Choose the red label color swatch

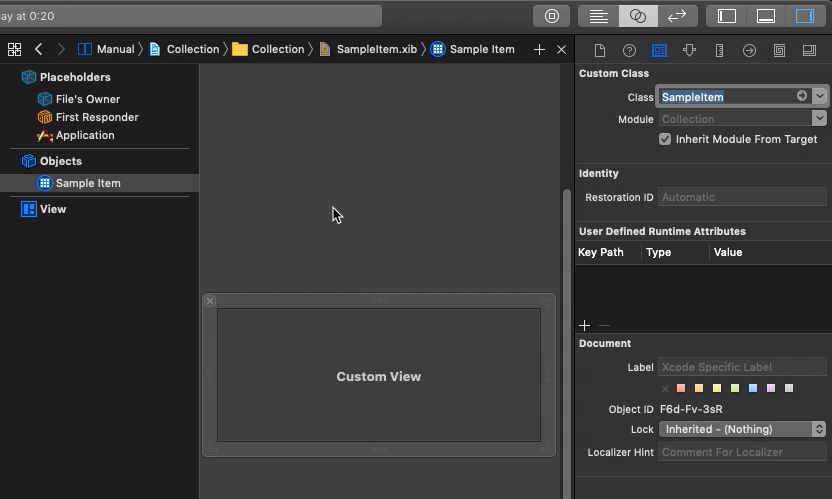(681, 388)
